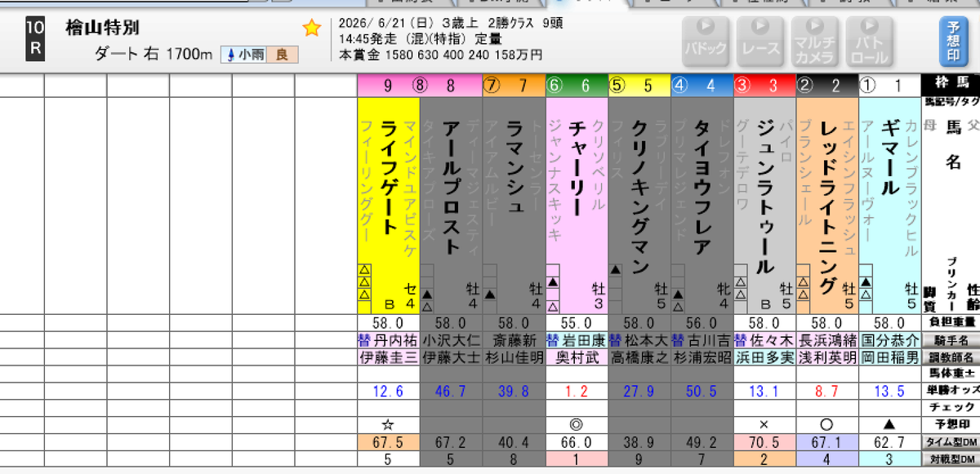
Task: Click jockey 丹内祐
Action: pos(395,339)
